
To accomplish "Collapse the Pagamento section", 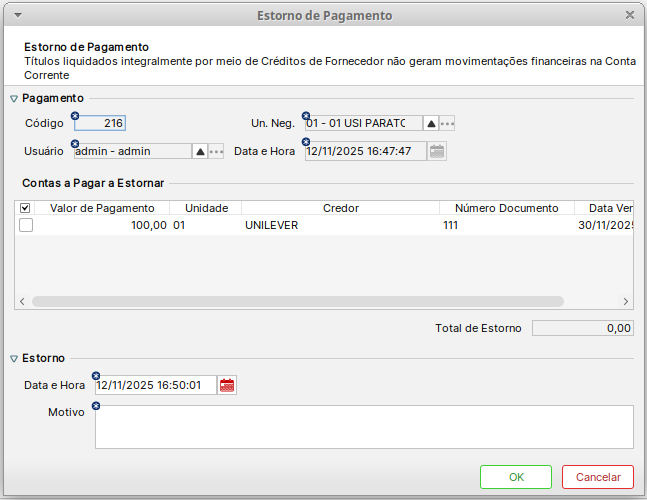I will point(14,99).
